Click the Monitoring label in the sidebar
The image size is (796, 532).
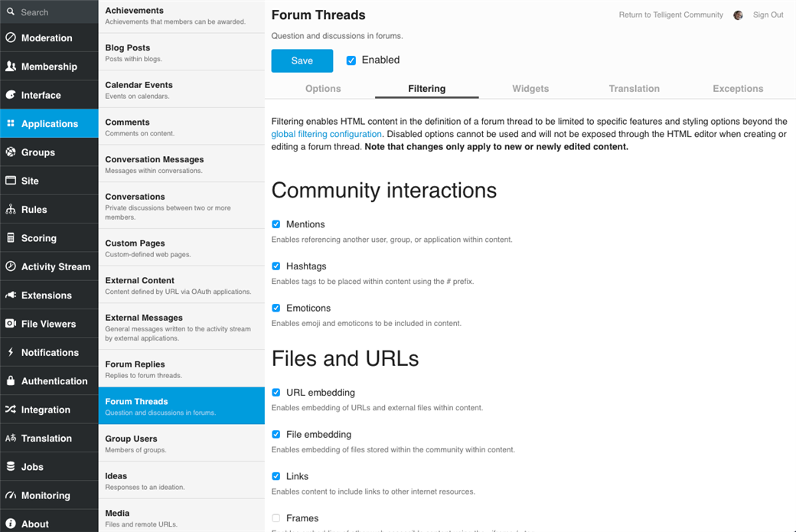point(46,495)
